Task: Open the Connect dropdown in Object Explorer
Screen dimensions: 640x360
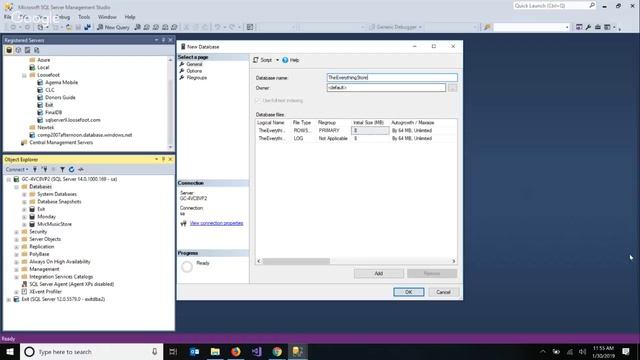Action: tap(17, 169)
